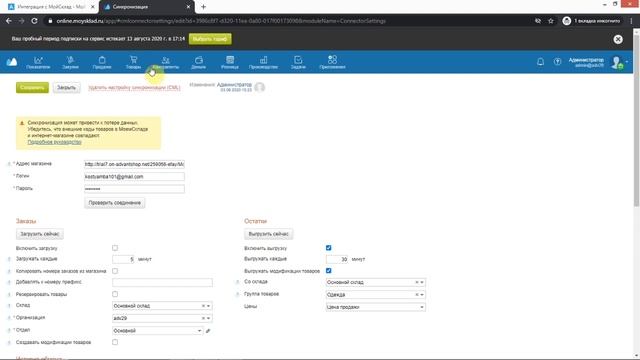Open the Задачи section

pyautogui.click(x=298, y=62)
